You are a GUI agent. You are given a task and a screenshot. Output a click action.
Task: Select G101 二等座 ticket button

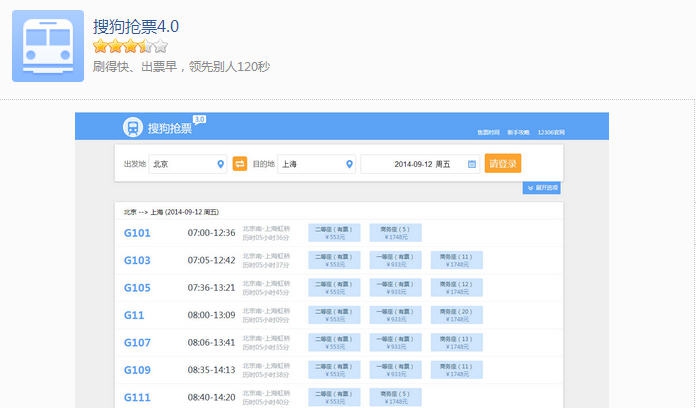(x=334, y=233)
